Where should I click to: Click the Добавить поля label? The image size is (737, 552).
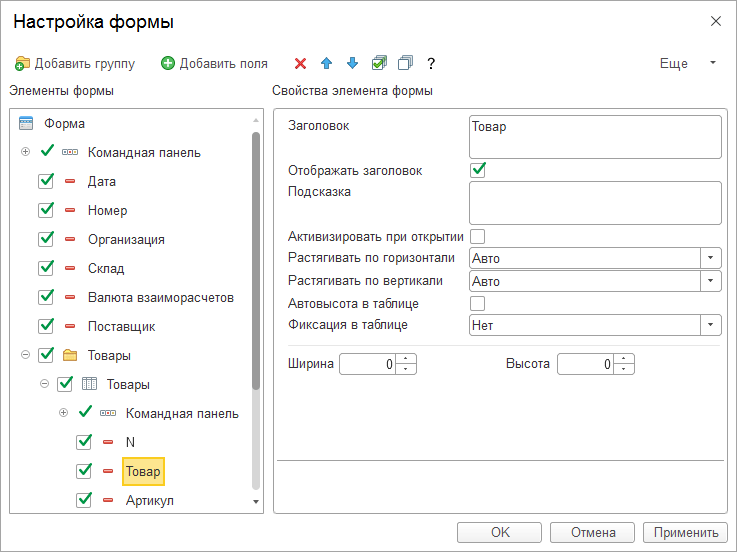pos(223,63)
